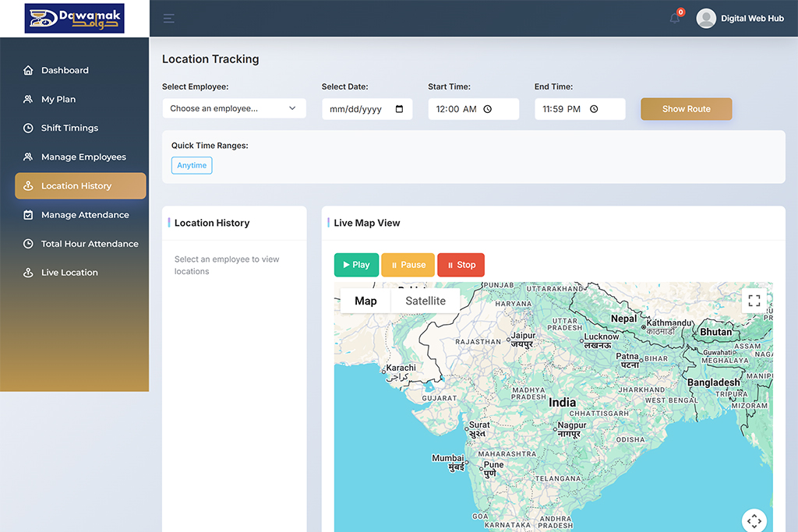Image resolution: width=798 pixels, height=532 pixels.
Task: Click the fullscreen icon on the map
Action: (754, 300)
